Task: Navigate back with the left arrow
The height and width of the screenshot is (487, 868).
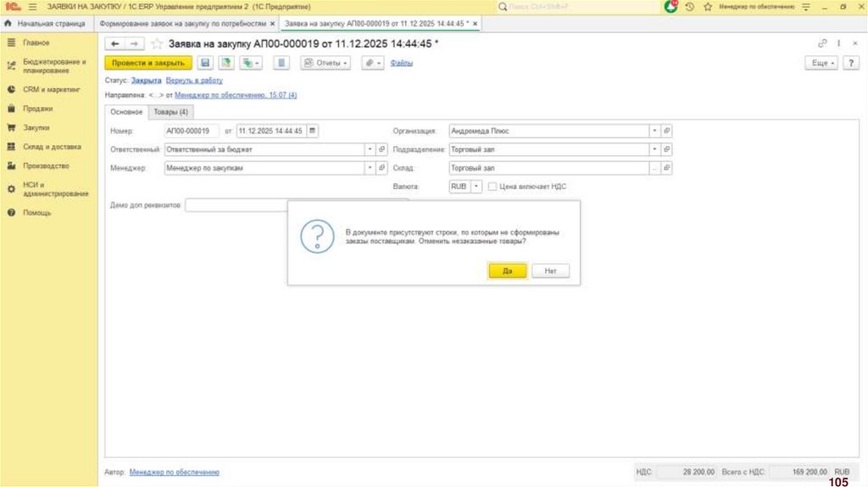Action: (x=115, y=44)
